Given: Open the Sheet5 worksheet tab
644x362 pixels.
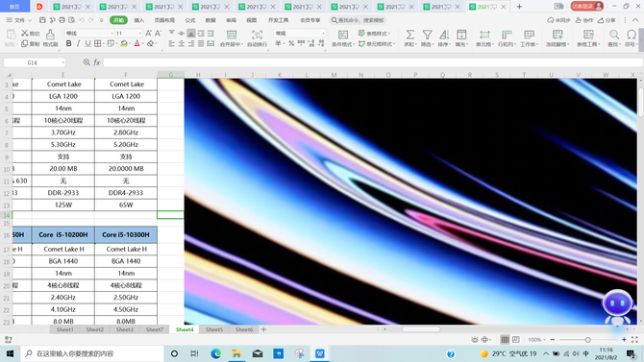Looking at the screenshot, I should click(x=214, y=329).
